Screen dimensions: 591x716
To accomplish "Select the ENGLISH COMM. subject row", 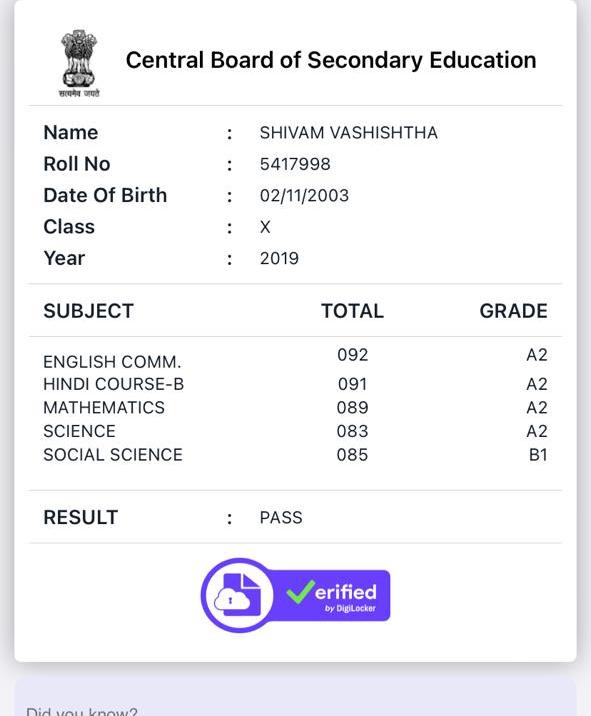I will point(296,358).
